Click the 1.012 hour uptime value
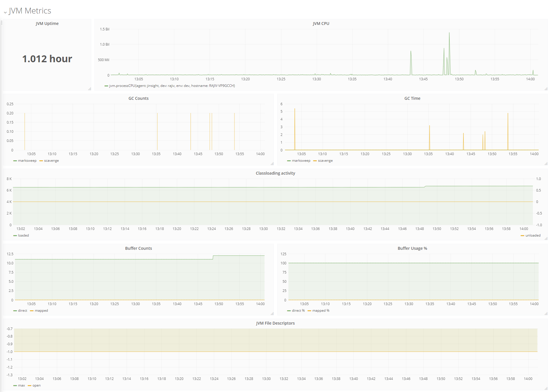 tap(47, 59)
